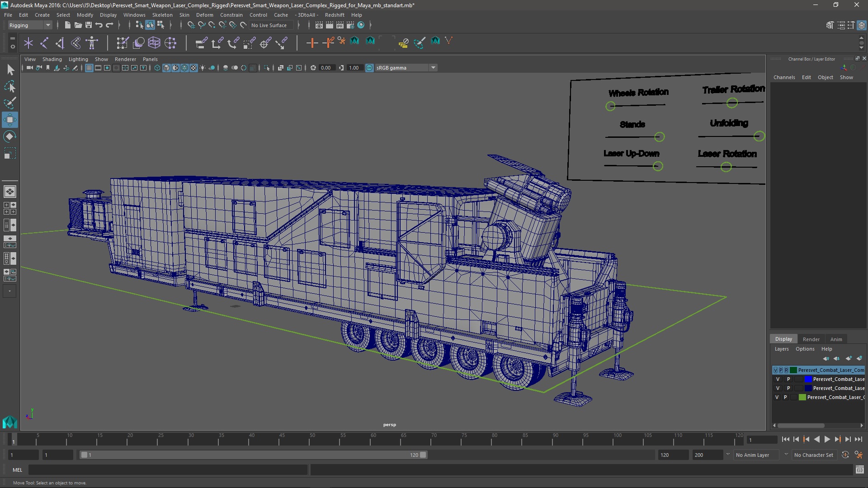Select the Move tool in the toolbox
The image size is (868, 488).
tap(9, 120)
